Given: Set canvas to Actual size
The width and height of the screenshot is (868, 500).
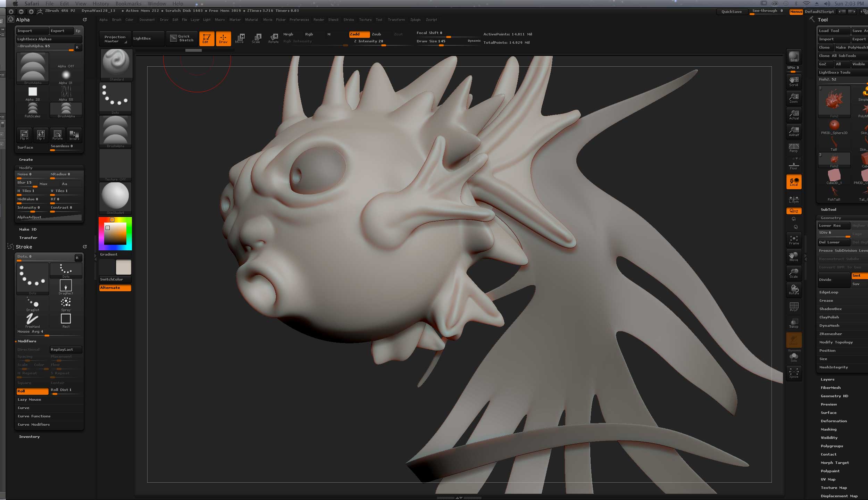Looking at the screenshot, I should (794, 115).
